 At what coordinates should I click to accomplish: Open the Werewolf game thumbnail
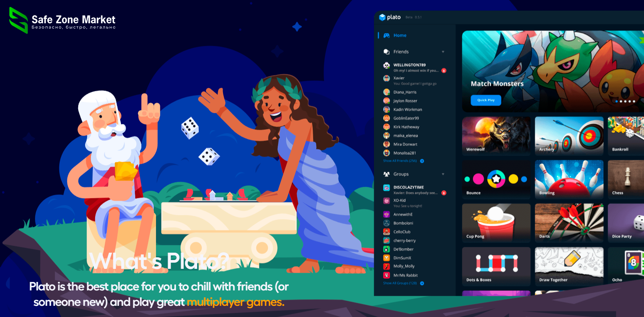coord(496,136)
